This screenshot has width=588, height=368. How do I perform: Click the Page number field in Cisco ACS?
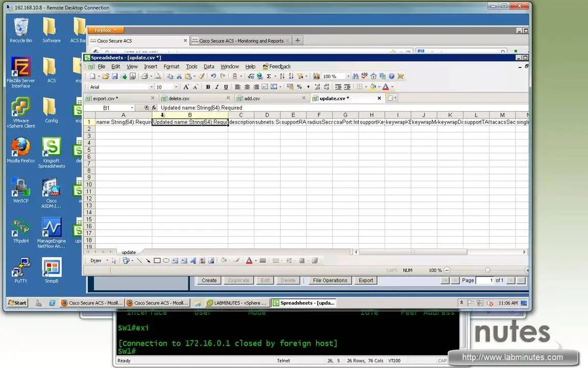(485, 280)
